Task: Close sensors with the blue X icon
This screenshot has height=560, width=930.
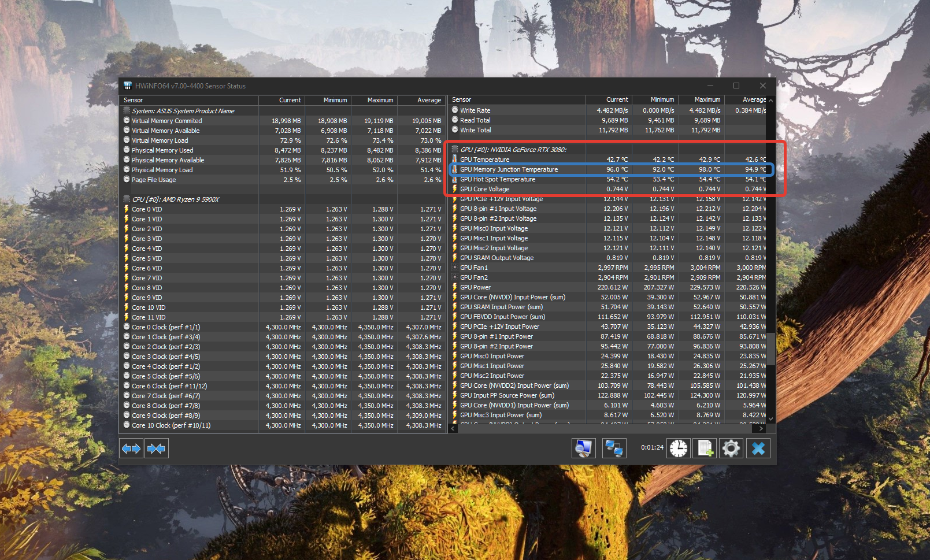Action: 758,448
